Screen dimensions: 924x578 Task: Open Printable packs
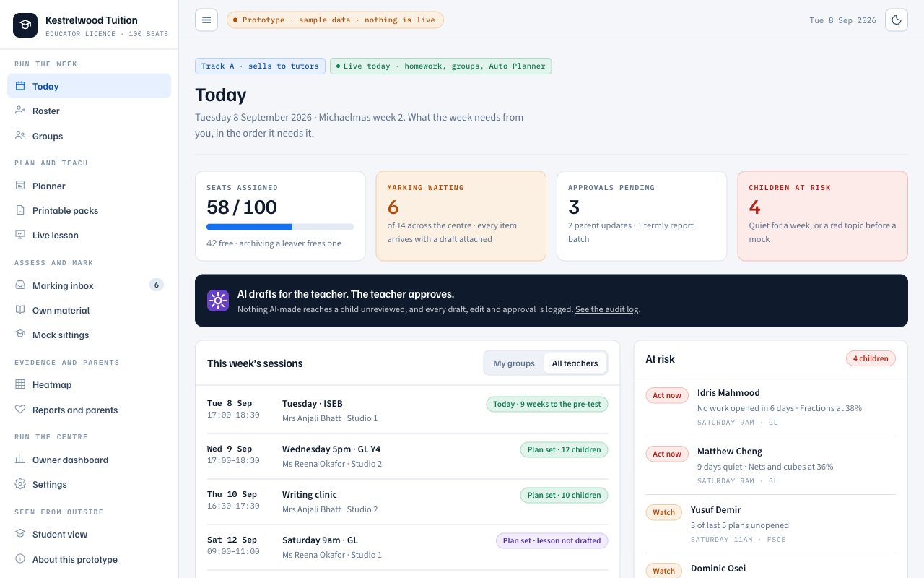pyautogui.click(x=89, y=210)
